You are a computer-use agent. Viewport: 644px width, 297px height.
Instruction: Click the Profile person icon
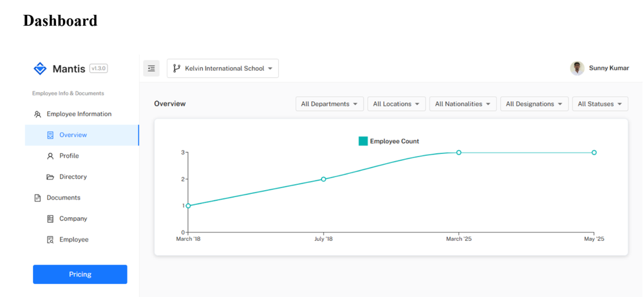click(x=50, y=156)
